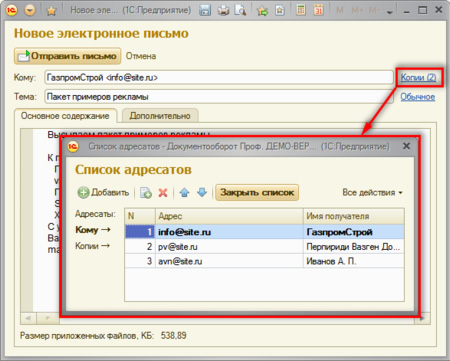Click the N column header
The image size is (450, 361).
(x=140, y=216)
